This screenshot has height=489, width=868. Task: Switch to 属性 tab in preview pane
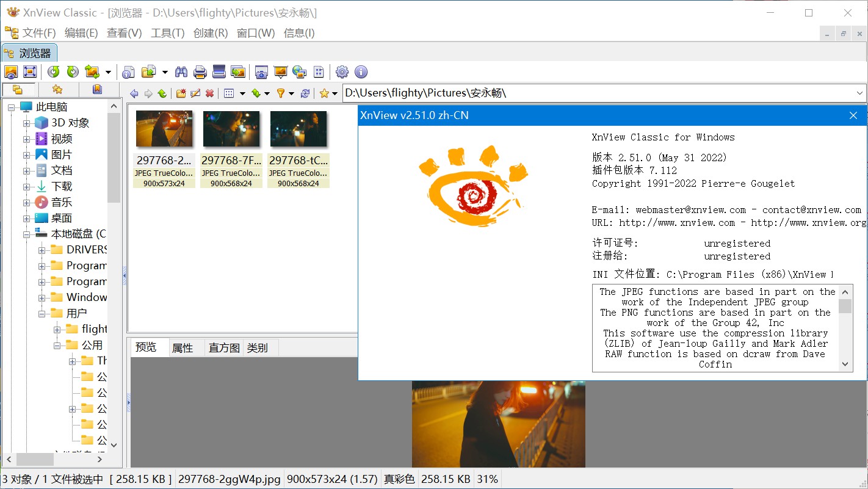click(x=183, y=348)
